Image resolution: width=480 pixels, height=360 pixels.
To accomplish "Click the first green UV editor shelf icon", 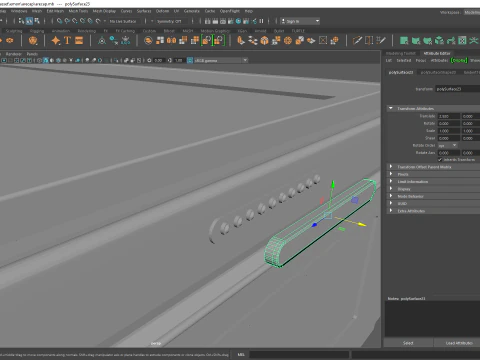I will coord(404,41).
